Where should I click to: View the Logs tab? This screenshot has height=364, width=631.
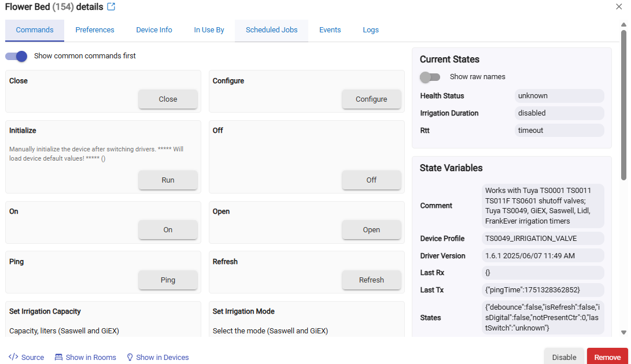(371, 30)
